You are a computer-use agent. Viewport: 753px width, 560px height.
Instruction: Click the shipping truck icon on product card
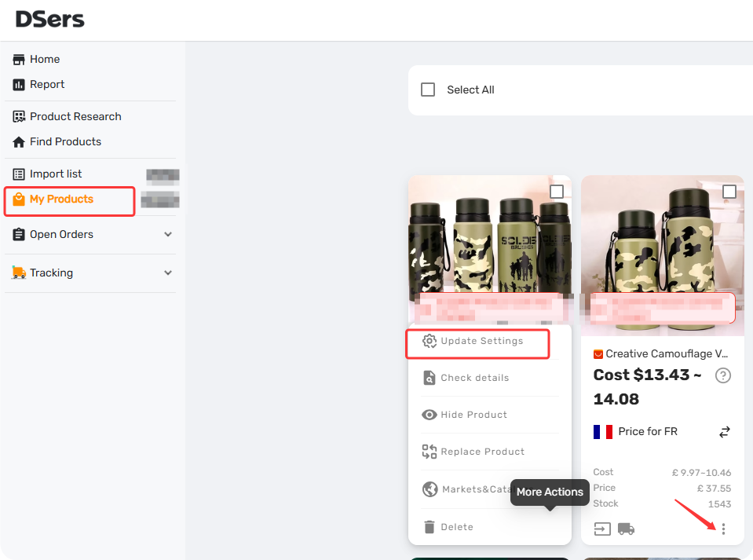(626, 529)
